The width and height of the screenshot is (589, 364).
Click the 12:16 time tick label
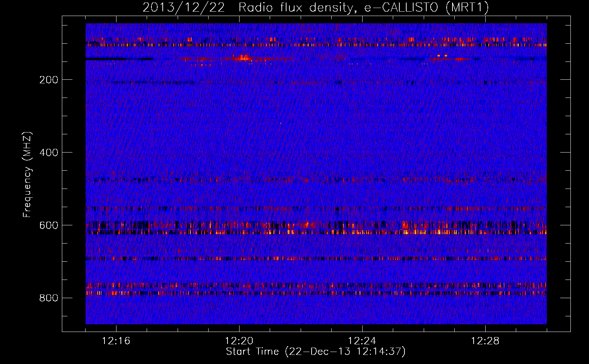click(x=116, y=341)
